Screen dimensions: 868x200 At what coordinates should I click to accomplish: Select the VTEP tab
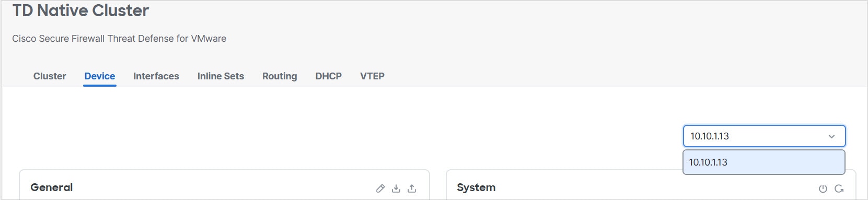coord(372,76)
